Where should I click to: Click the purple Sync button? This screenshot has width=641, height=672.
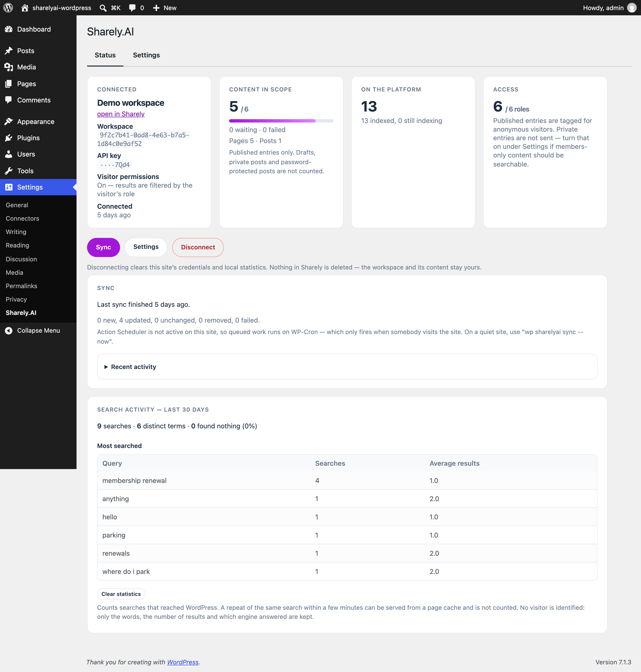103,247
